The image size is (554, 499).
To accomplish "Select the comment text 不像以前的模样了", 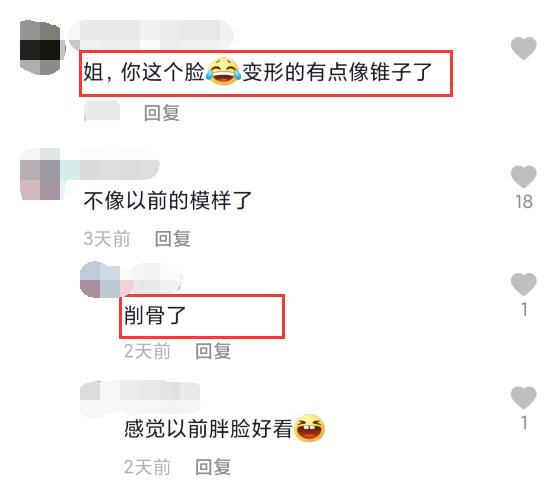I will pyautogui.click(x=167, y=200).
